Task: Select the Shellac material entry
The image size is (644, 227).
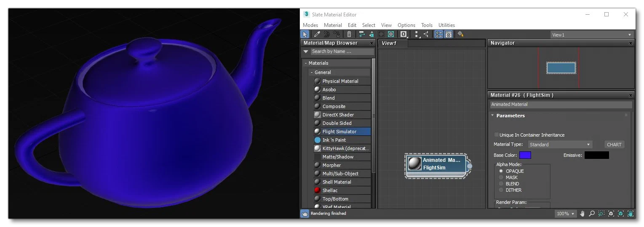Action: [342, 190]
